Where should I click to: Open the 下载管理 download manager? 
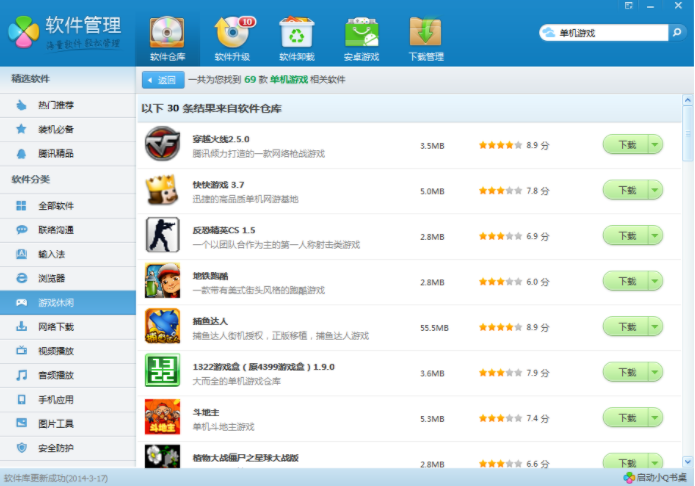click(x=426, y=38)
